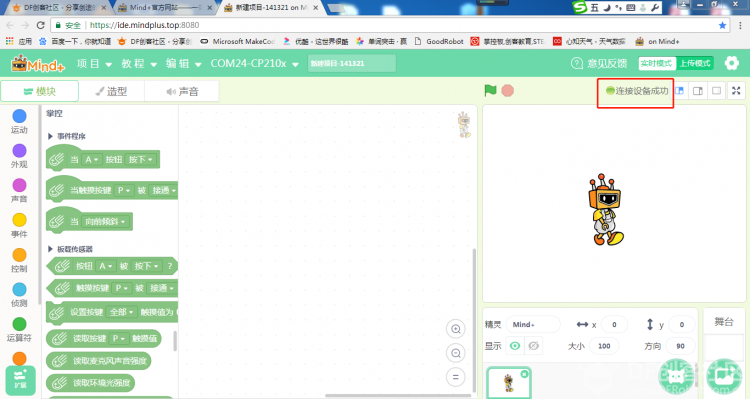This screenshot has width=750, height=399.
Task: Switch to the 声音 sounds tab
Action: [182, 91]
